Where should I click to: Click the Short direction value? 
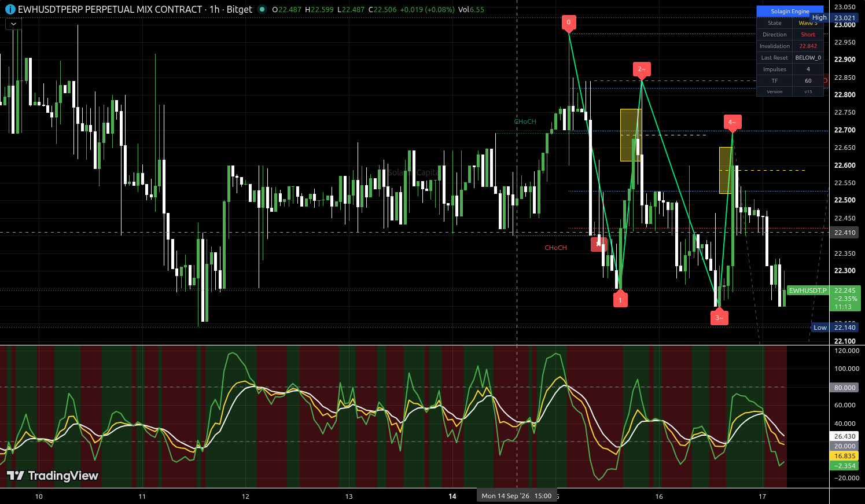[x=808, y=35]
